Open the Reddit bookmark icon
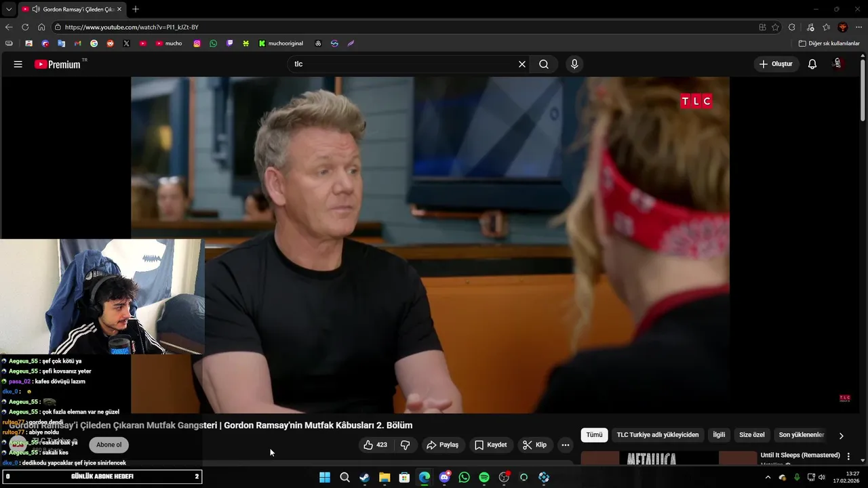868x488 pixels. tap(111, 43)
